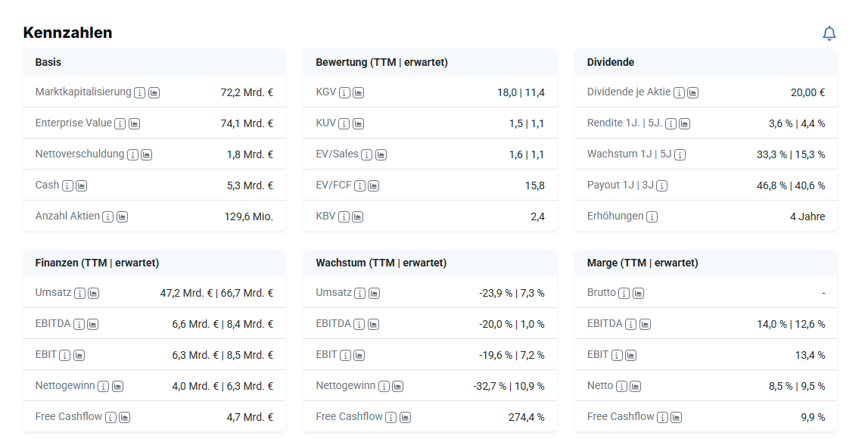Click the Wachstum Umsatz label
Image resolution: width=868 pixels, height=439 pixels.
[x=334, y=292]
